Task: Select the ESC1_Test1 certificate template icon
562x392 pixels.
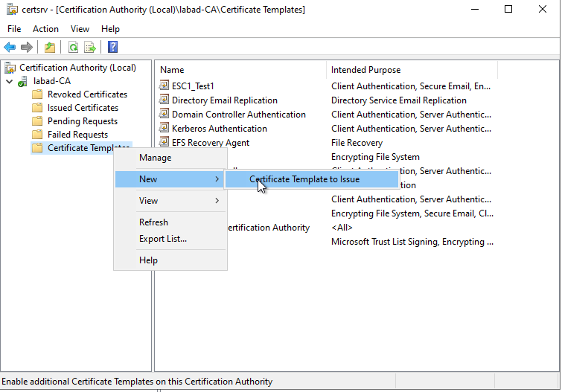Action: (x=165, y=86)
